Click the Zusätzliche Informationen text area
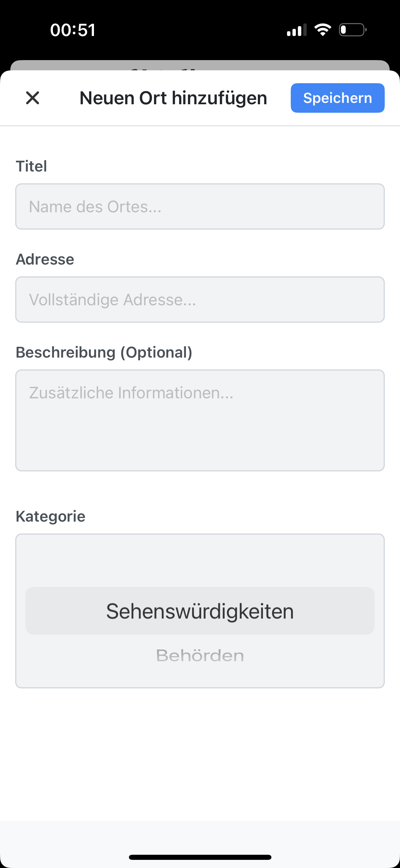Viewport: 400px width, 868px height. pyautogui.click(x=200, y=420)
